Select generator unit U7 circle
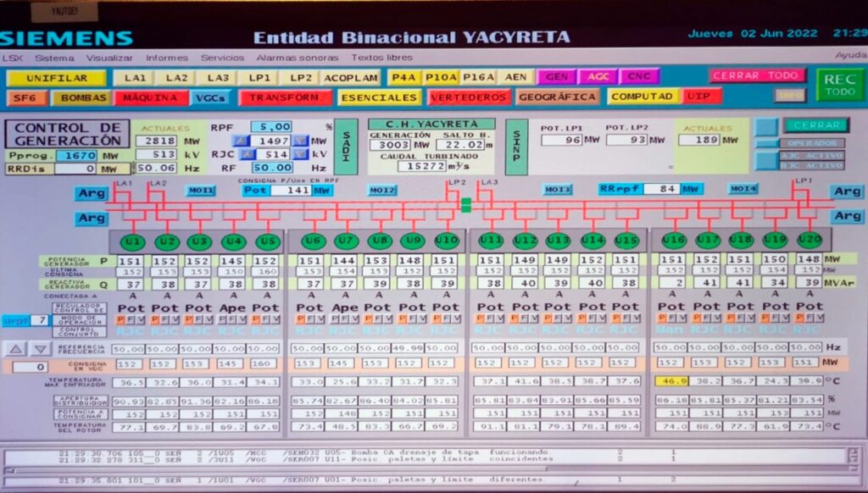Screen dimensions: 868x493 coord(347,241)
